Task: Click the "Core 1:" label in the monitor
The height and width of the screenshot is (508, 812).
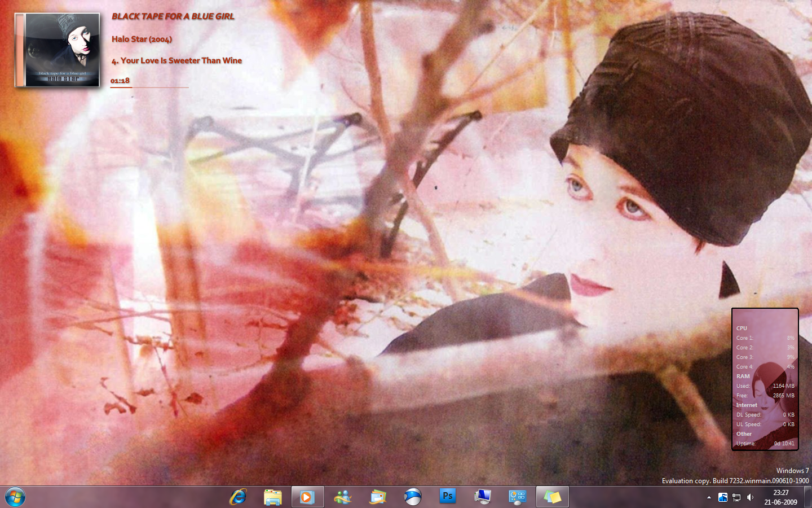Action: point(744,338)
